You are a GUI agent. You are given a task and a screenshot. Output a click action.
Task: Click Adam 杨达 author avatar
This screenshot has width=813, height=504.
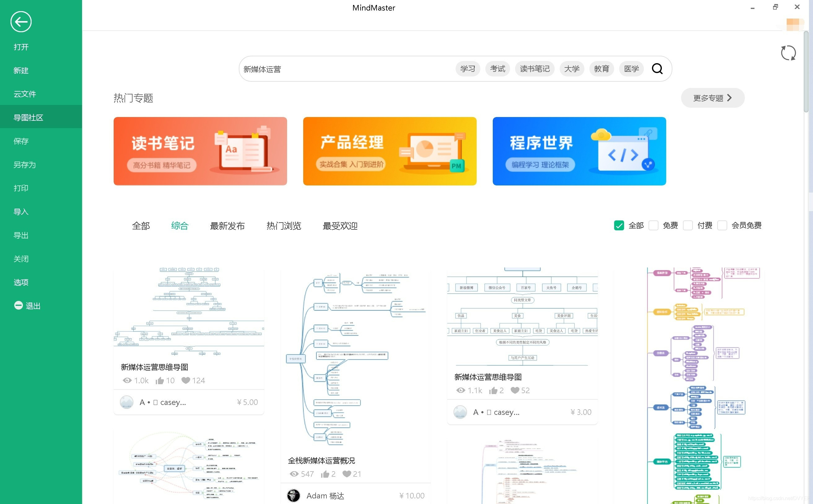293,496
